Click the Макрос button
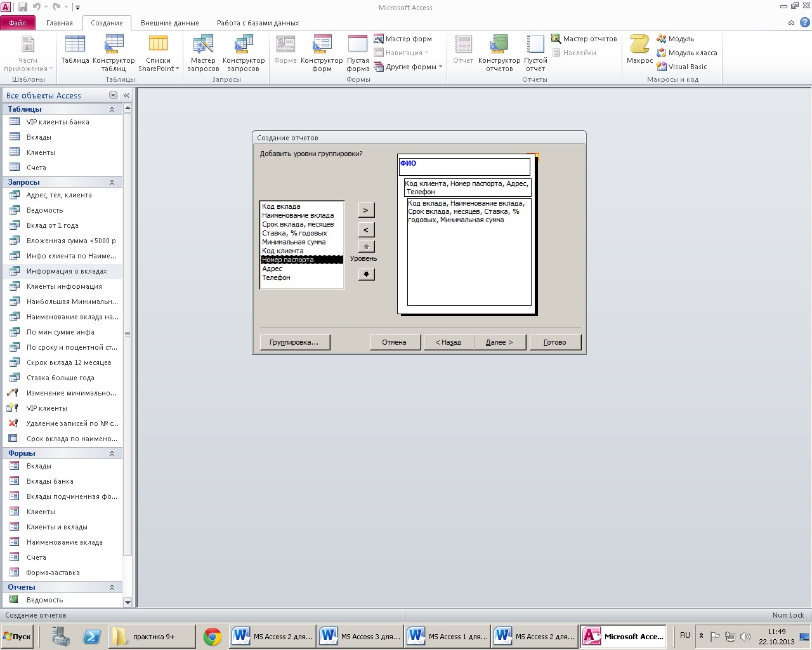Image resolution: width=812 pixels, height=650 pixels. (x=639, y=50)
